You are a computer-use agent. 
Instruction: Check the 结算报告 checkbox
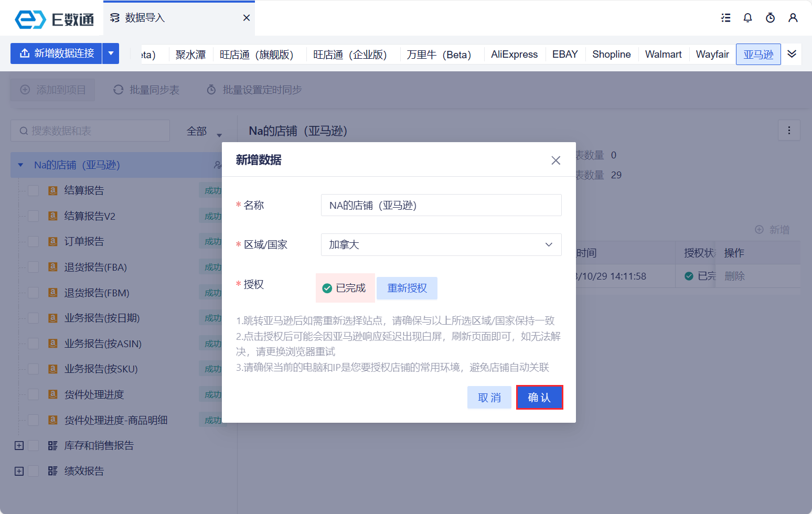click(x=33, y=190)
